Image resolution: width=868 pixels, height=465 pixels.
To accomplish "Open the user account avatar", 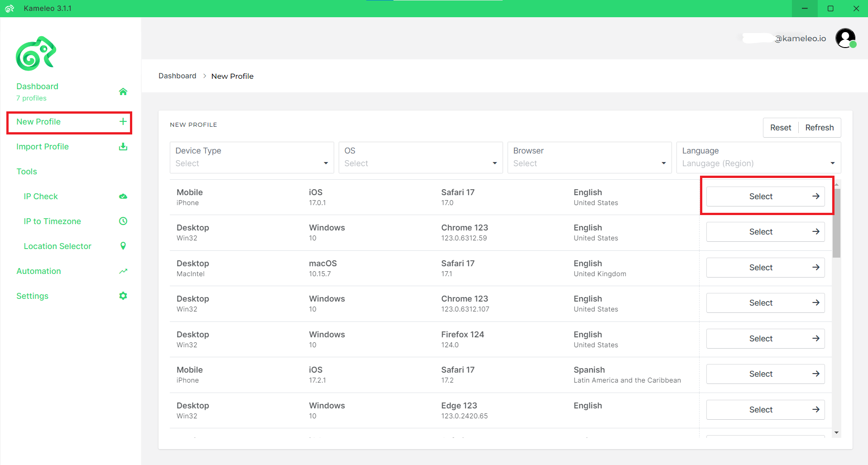I will pos(845,38).
